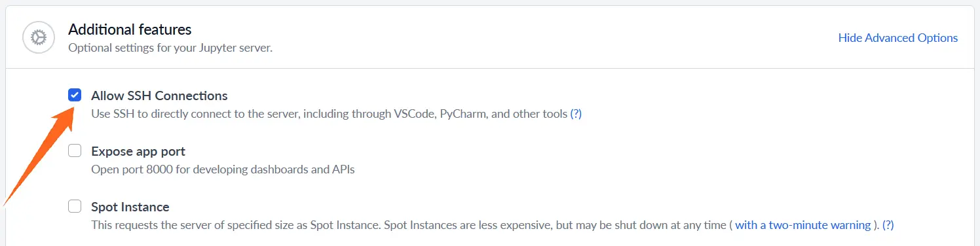This screenshot has height=246, width=980.
Task: Tick the Spot Instance checkbox
Action: tap(75, 207)
